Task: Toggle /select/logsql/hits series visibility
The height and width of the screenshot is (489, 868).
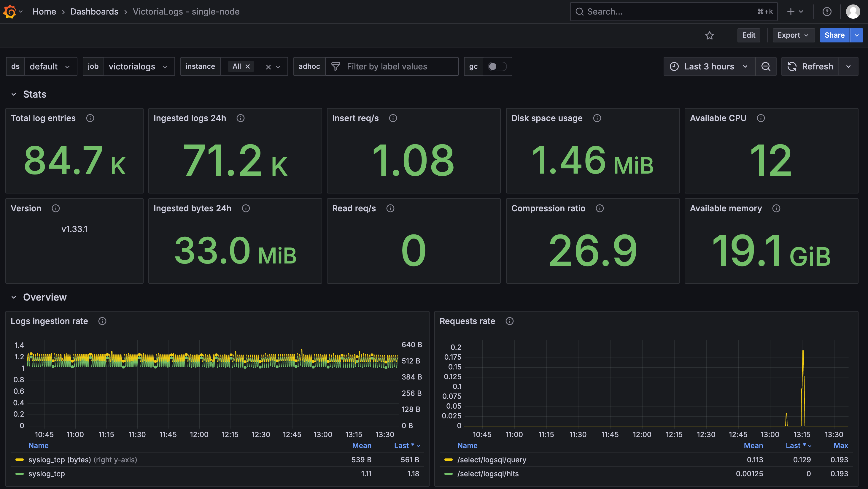Action: click(488, 474)
